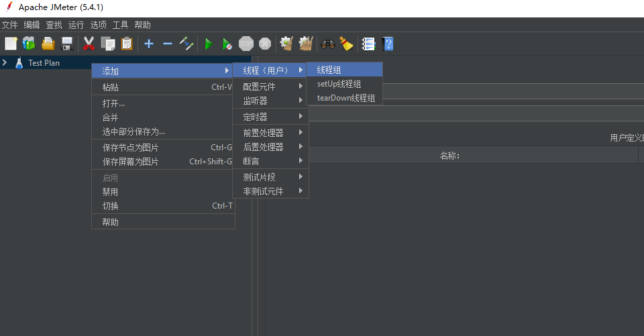Open the 选项 menu

98,25
